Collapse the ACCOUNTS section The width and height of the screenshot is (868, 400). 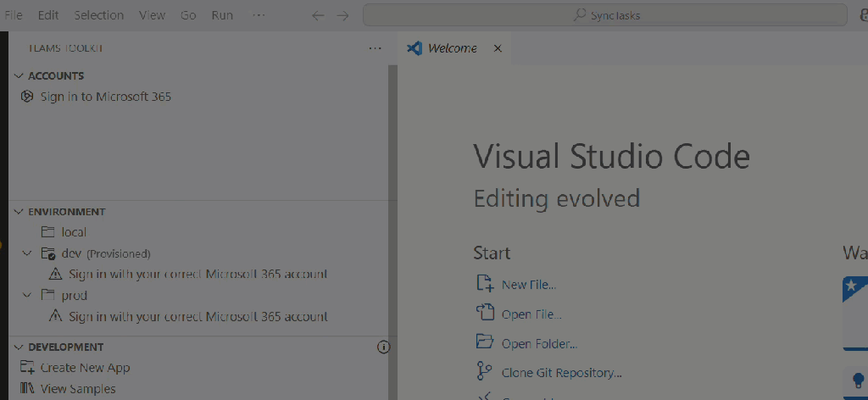[19, 75]
